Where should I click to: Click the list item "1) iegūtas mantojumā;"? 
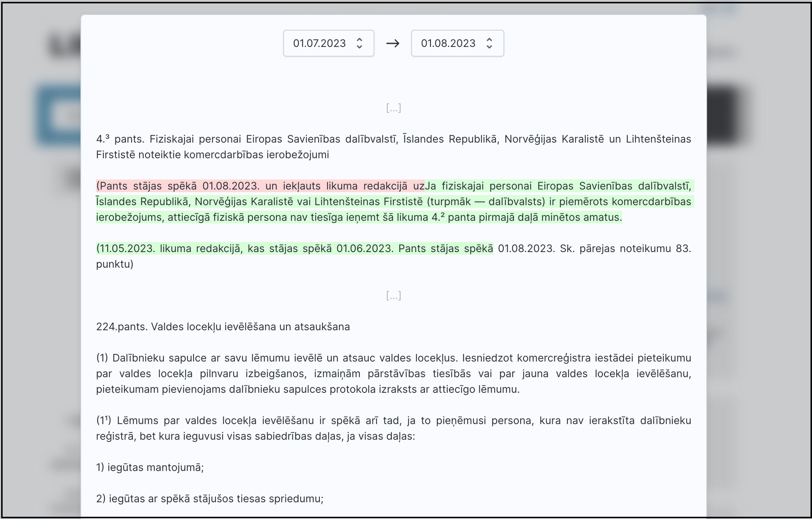(150, 467)
